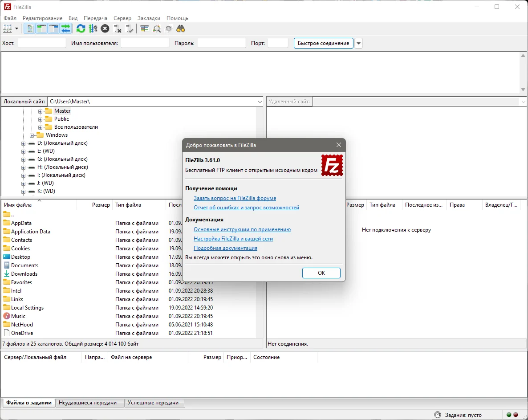528x420 pixels.
Task: Open the Site Manager toolbar icon
Action: click(x=8, y=29)
